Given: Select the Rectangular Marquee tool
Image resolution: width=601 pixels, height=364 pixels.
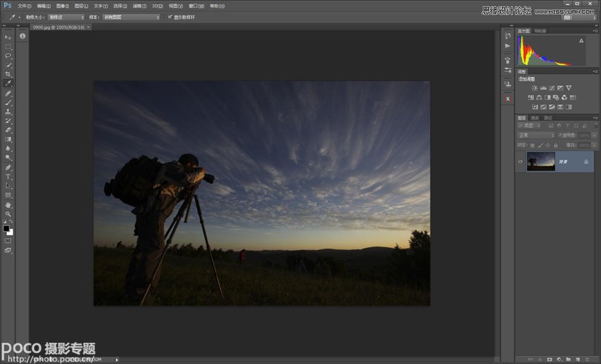Looking at the screenshot, I should pos(8,46).
